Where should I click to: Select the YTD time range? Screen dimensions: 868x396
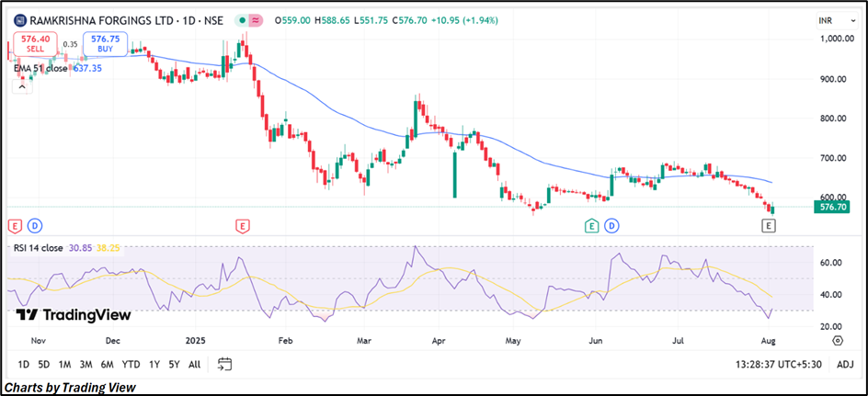131,365
